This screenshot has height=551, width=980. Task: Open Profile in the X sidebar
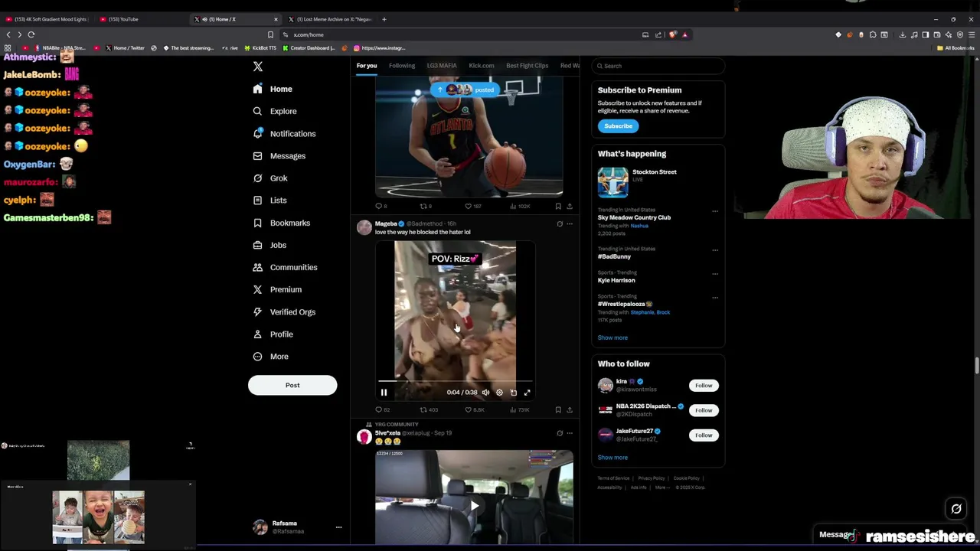coord(273,334)
